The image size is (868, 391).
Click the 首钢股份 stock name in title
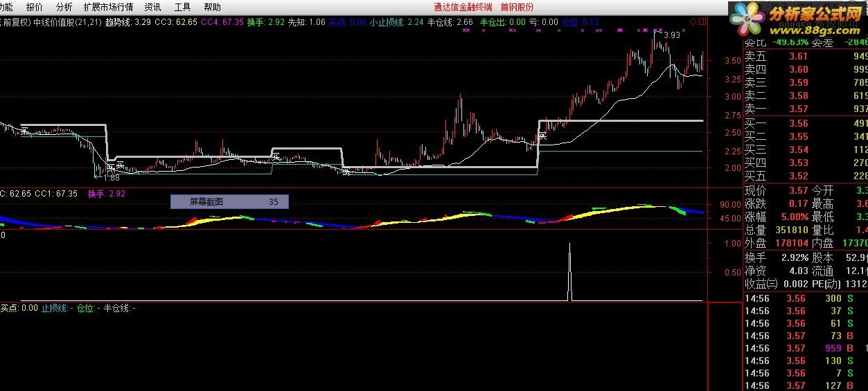pyautogui.click(x=517, y=7)
